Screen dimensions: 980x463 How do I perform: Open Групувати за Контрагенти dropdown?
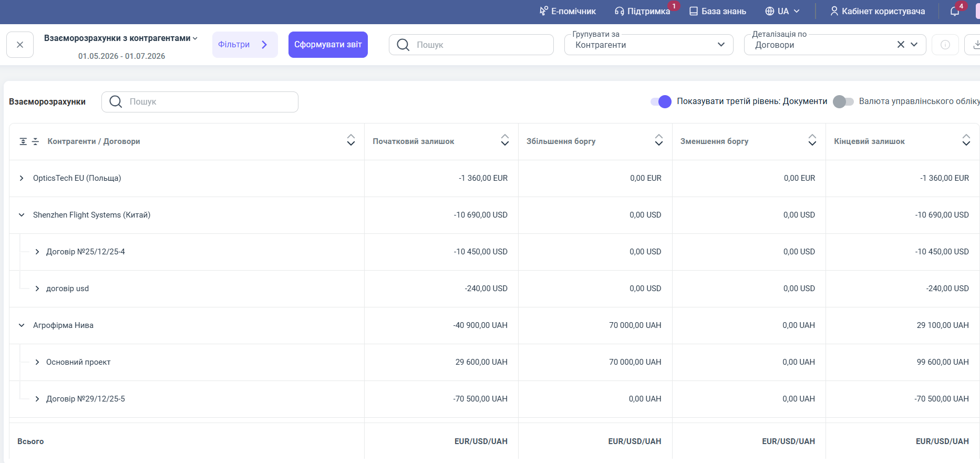[x=648, y=45]
